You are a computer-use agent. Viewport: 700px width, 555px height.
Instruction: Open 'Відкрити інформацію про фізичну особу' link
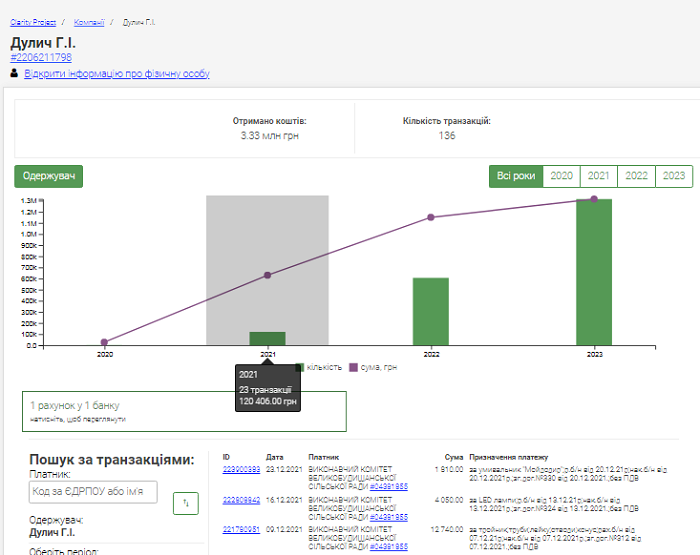tap(116, 74)
